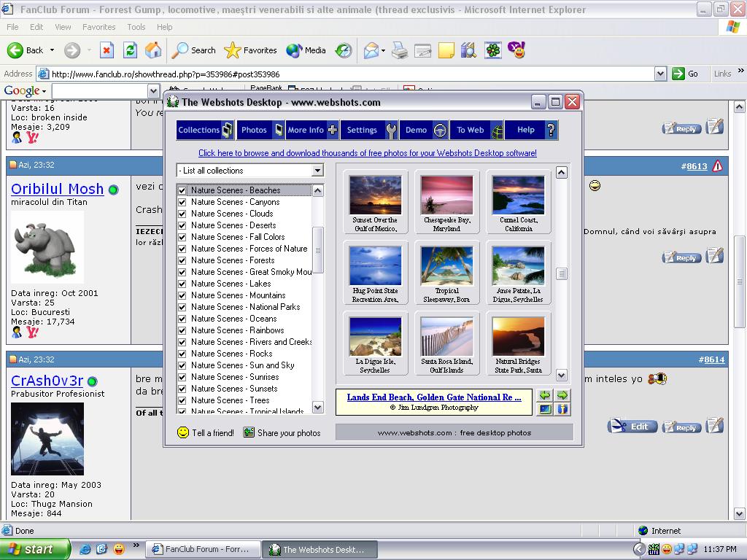Open the Media pane button
The height and width of the screenshot is (560, 747).
tap(306, 50)
